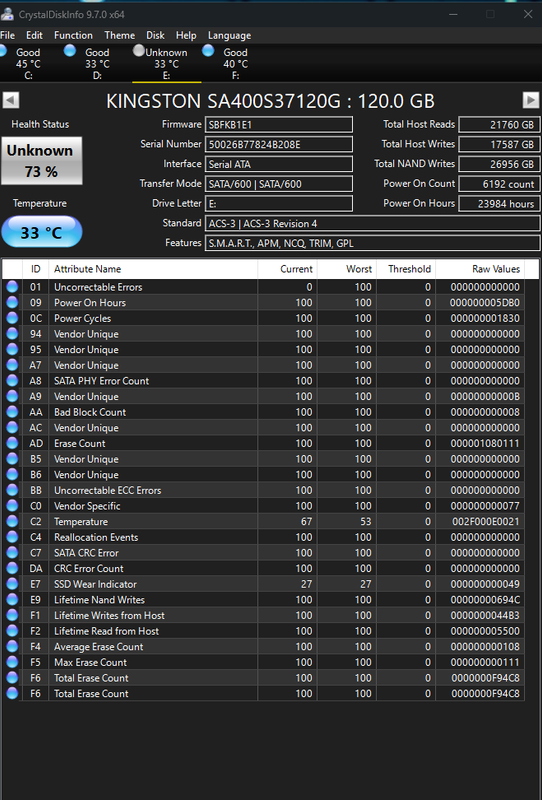Viewport: 542px width, 800px height.
Task: Click the Attribute Name column header
Action: coord(153,269)
